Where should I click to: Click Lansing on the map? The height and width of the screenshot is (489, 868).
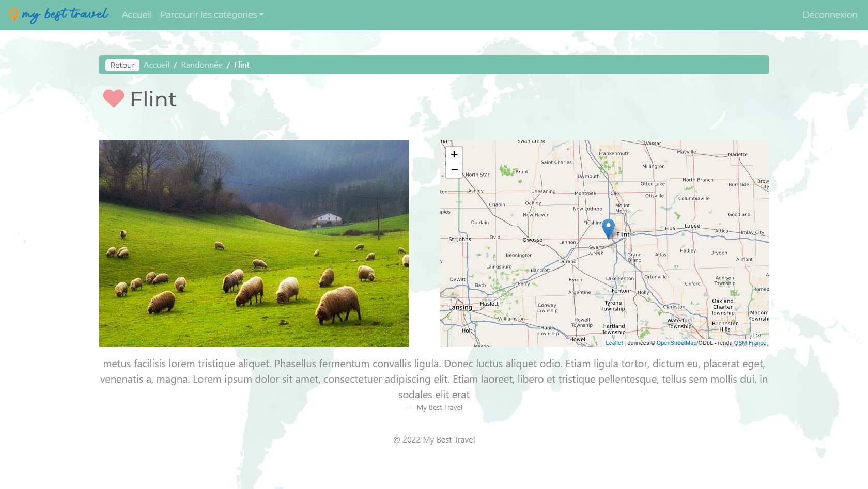tap(460, 308)
